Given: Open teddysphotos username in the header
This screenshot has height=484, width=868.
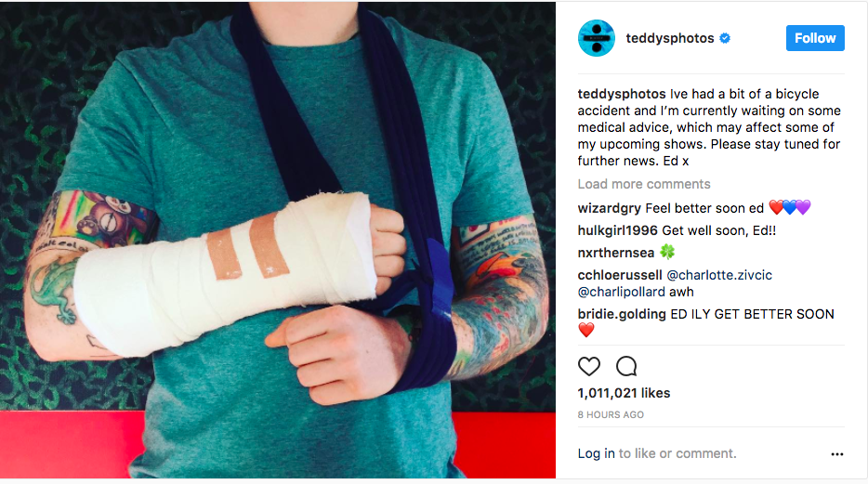Looking at the screenshot, I should click(670, 38).
